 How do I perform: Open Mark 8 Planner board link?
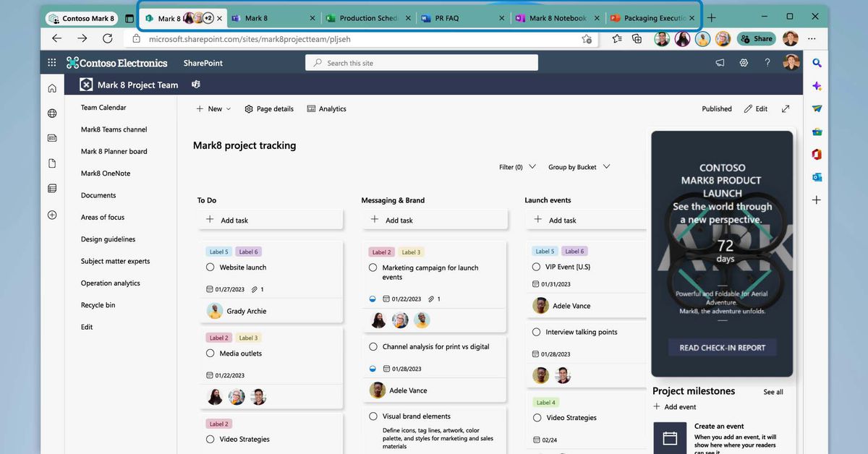(x=114, y=152)
